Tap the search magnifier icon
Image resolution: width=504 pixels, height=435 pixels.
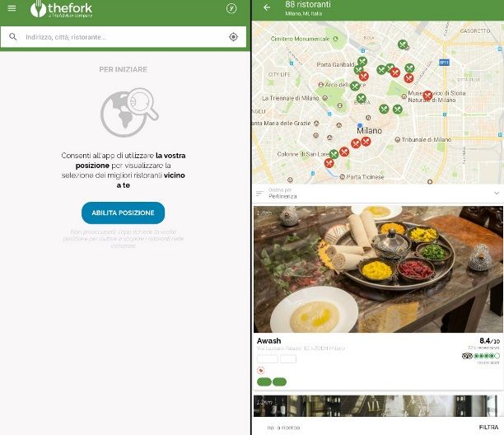tap(13, 36)
